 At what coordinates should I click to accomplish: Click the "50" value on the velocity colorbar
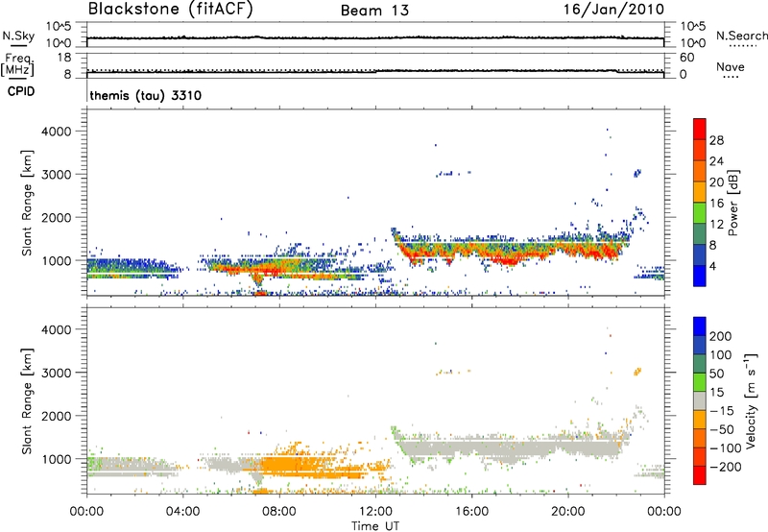[716, 374]
